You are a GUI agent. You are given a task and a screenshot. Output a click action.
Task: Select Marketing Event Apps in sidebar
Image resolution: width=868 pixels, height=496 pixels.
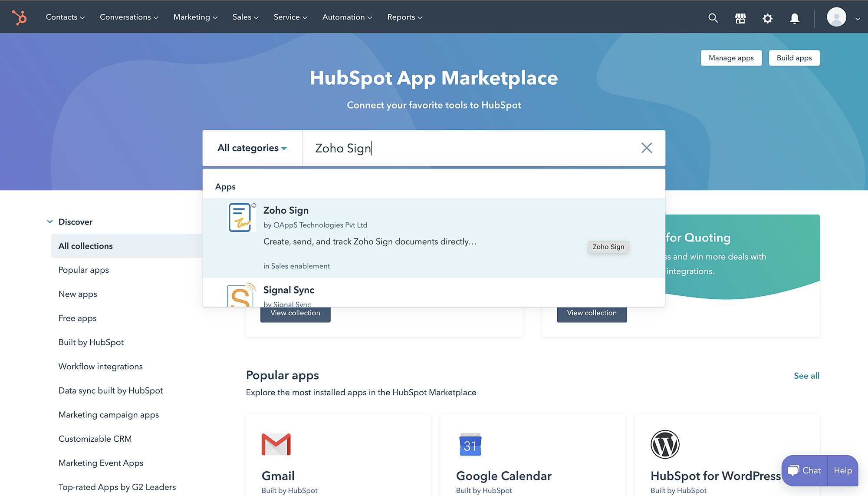(x=101, y=463)
